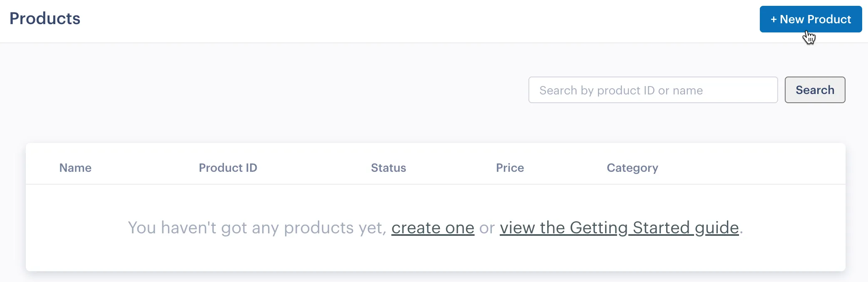Click inside the product search field
Image resolution: width=868 pixels, height=282 pixels.
(653, 90)
